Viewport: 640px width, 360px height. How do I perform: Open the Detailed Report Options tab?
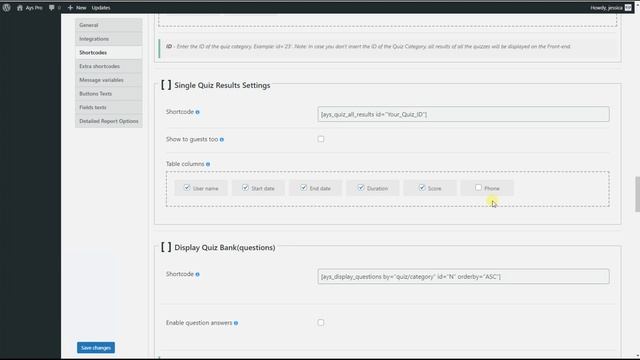pos(109,121)
